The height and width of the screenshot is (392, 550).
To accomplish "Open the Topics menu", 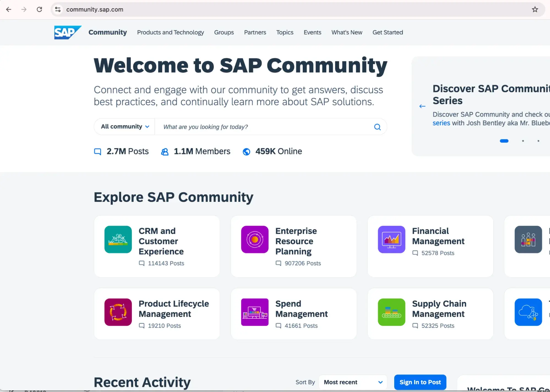I will coord(285,32).
